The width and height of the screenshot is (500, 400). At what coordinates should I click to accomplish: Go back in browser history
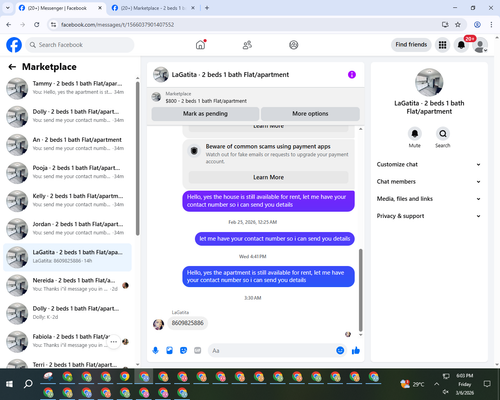coord(9,25)
